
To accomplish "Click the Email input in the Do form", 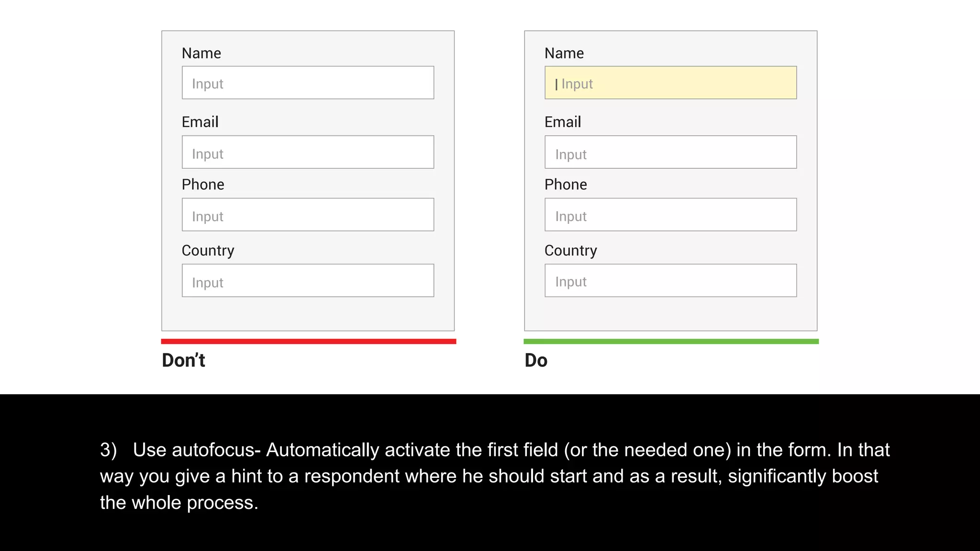I will click(x=670, y=152).
